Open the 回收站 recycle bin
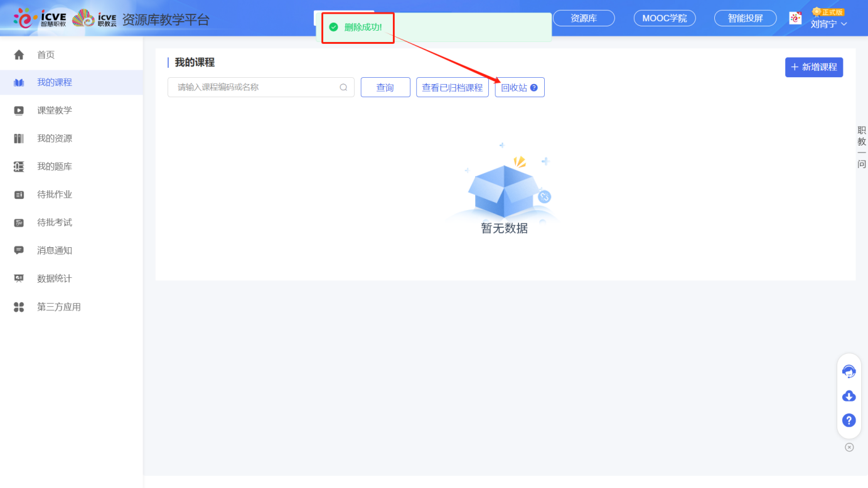 (x=514, y=88)
